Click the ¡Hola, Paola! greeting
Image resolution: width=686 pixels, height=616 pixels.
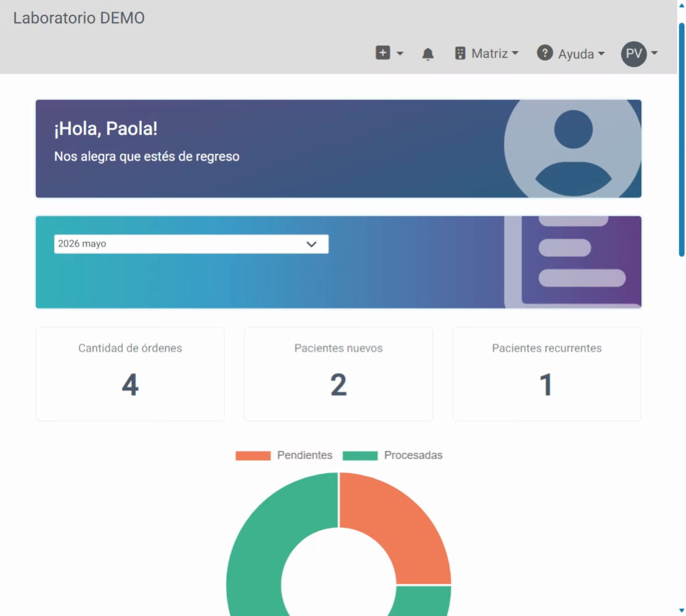(x=106, y=129)
